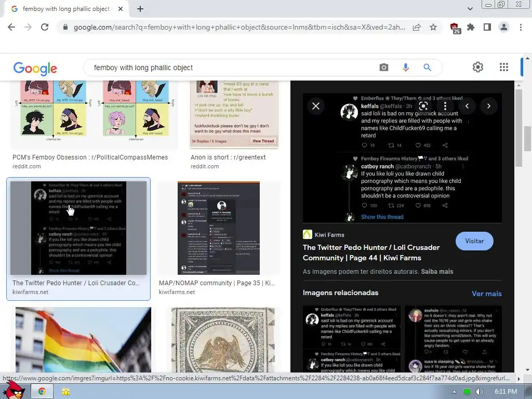Show previous image in preview panel
Screen dimensions: 532x399
click(x=467, y=106)
